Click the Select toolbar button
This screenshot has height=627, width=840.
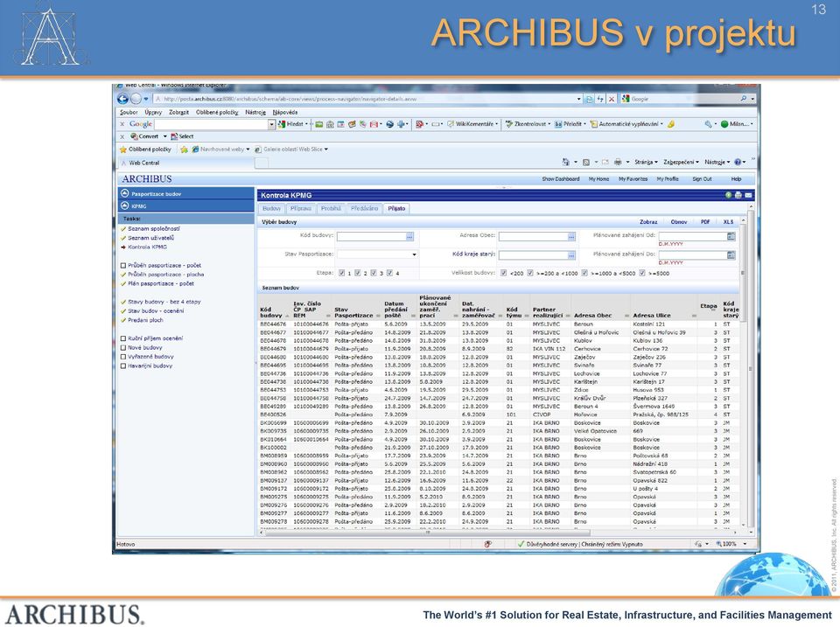(x=182, y=136)
